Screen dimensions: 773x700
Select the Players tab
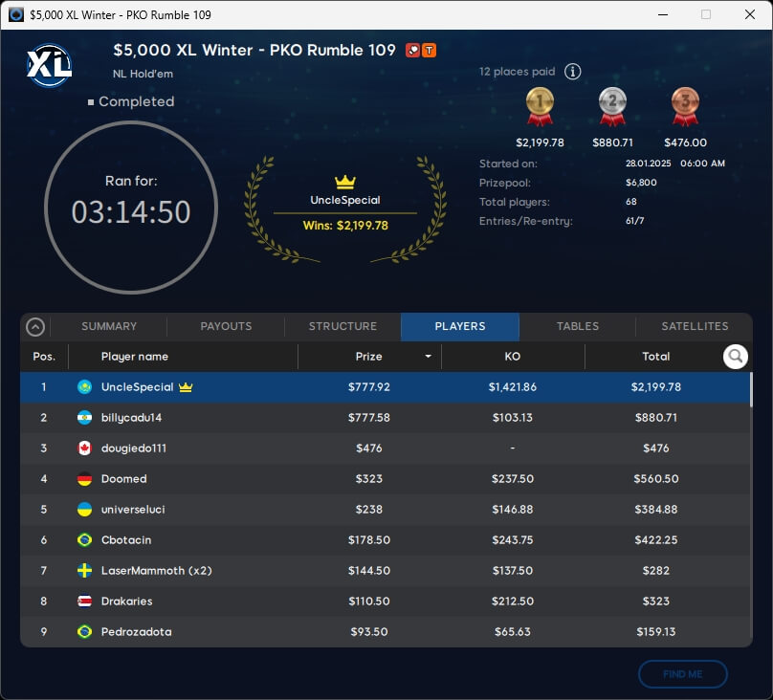(x=460, y=326)
